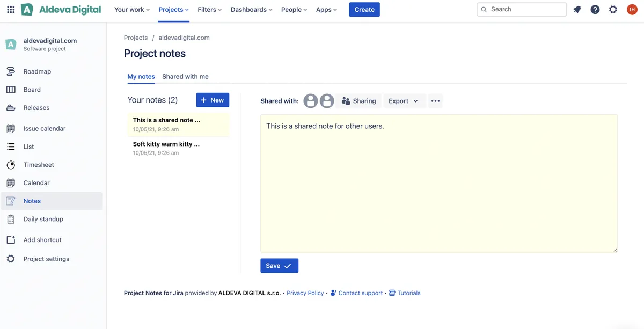Expand the Projects dropdown
644x329 pixels.
coord(173,10)
